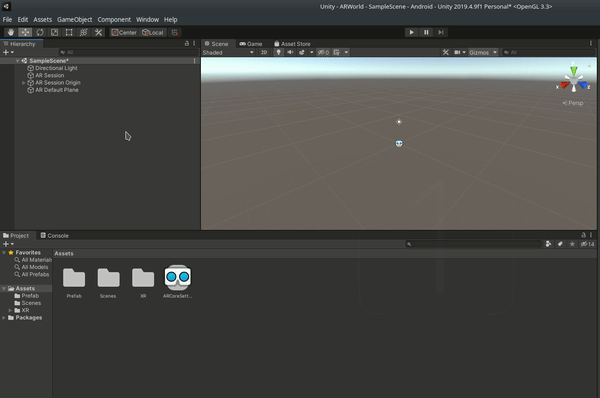The height and width of the screenshot is (398, 600).
Task: Select the light gizmo in Scene view
Action: [x=399, y=122]
